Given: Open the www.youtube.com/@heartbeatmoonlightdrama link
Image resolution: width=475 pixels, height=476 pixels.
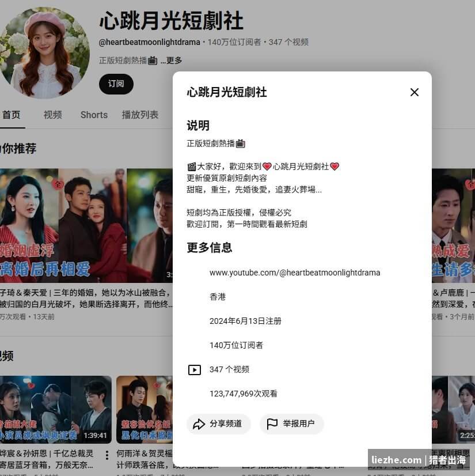Looking at the screenshot, I should click(x=295, y=273).
